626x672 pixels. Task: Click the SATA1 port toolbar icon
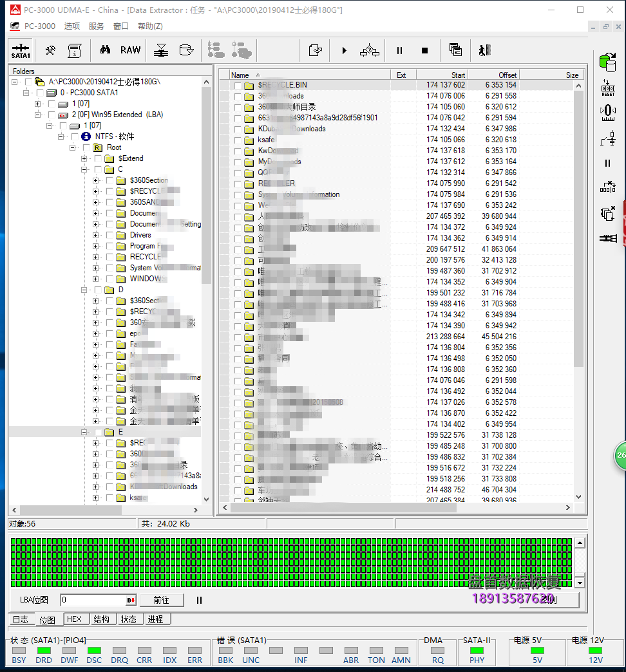click(x=21, y=51)
